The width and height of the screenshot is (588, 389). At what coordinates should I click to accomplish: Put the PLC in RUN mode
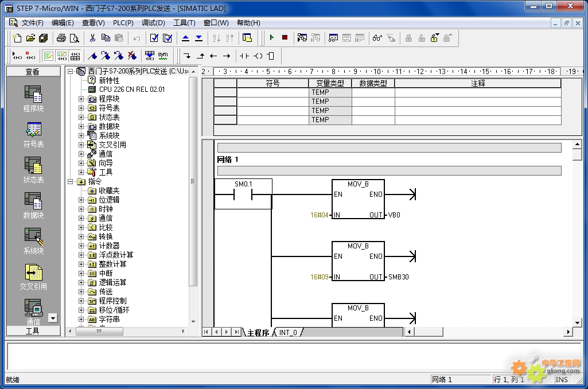pos(272,37)
